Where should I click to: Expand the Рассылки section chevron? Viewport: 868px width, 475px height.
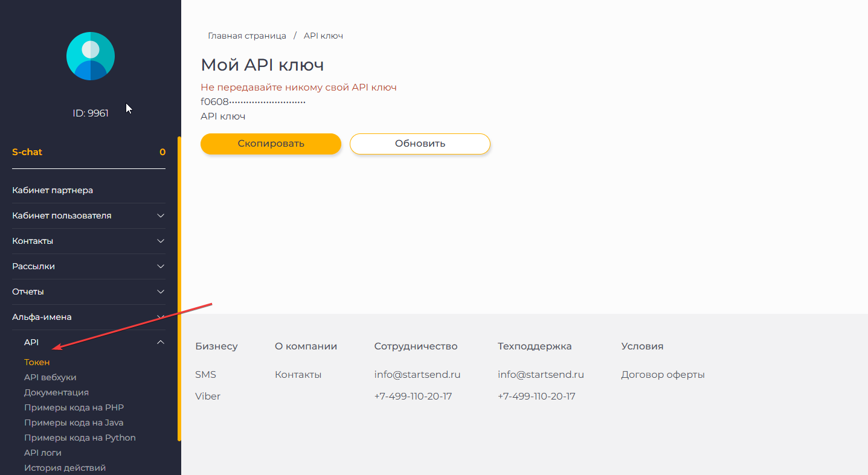(161, 266)
